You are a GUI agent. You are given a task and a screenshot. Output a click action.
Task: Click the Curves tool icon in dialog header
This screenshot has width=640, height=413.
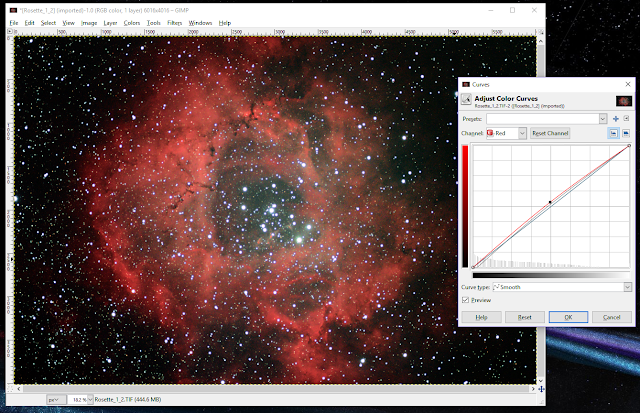click(x=466, y=99)
